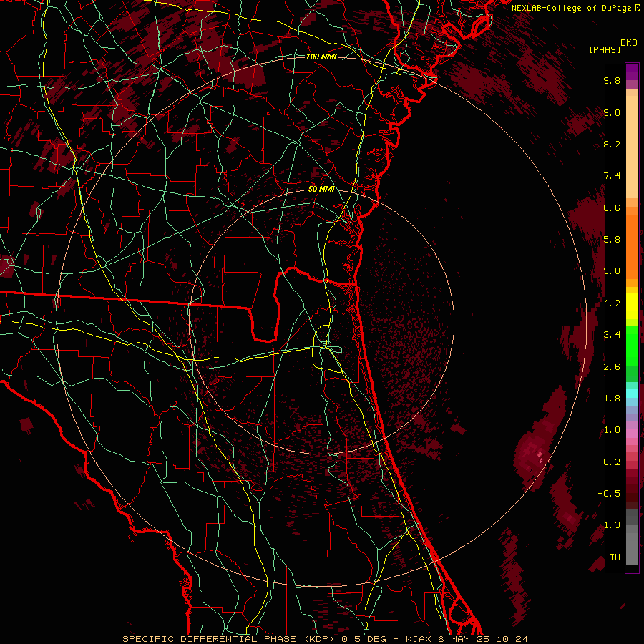Screen dimensions: 644x644
Task: Click the 8.2 value on color scale
Action: 612,144
